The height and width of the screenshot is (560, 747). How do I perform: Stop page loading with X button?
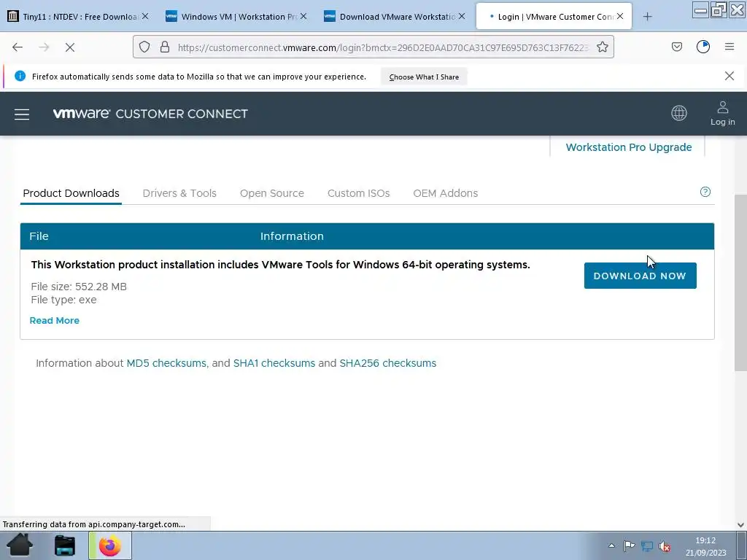pyautogui.click(x=70, y=47)
